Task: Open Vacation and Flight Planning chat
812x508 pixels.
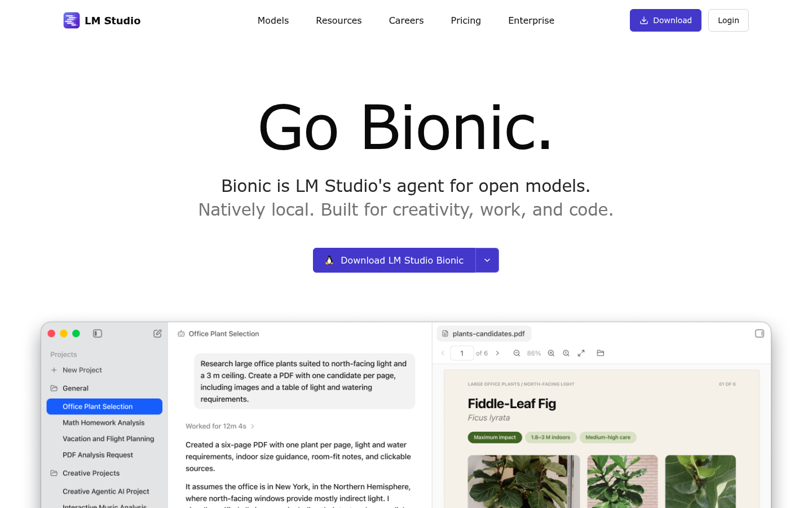Action: 108,439
